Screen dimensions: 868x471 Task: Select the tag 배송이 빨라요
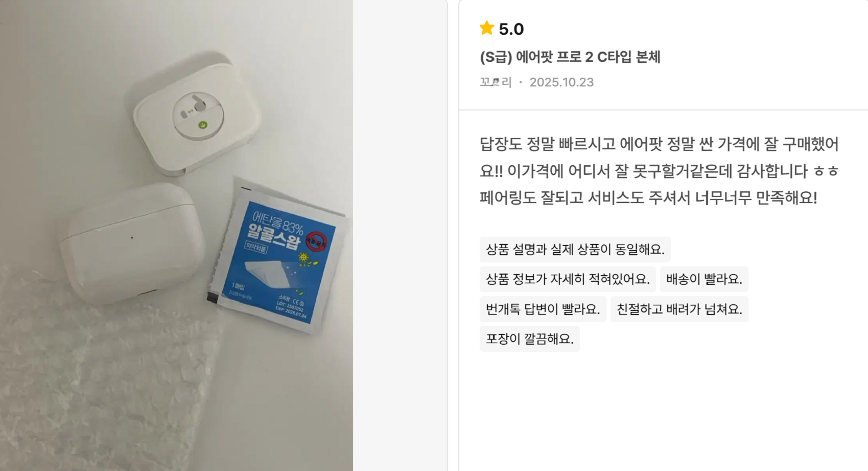[x=704, y=279]
